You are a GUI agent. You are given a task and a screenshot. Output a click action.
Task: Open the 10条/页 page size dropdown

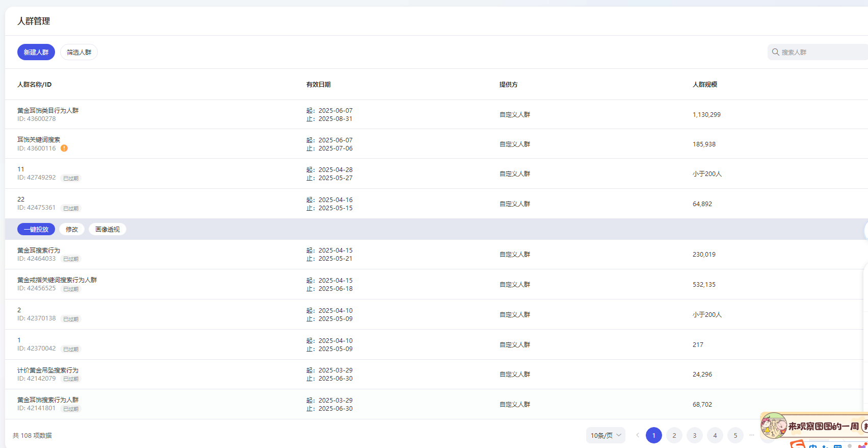(x=605, y=435)
